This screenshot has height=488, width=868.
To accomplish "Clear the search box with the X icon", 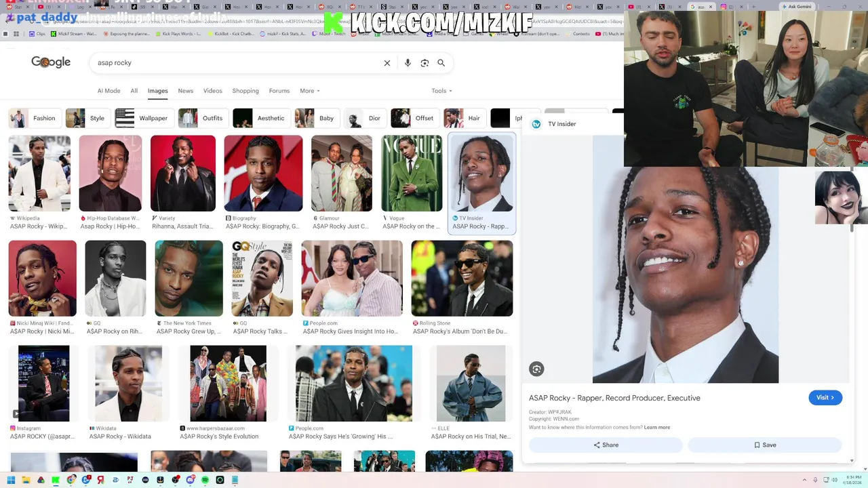I will click(387, 63).
